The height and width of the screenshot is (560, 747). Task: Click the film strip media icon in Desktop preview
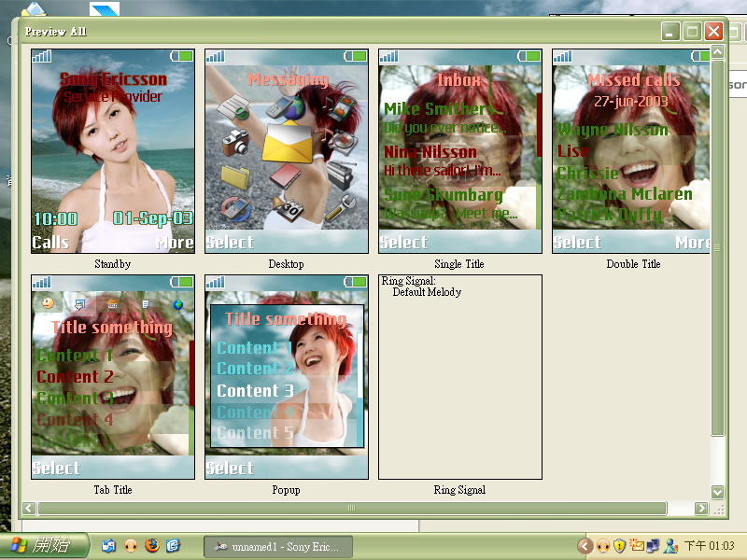pos(340,107)
